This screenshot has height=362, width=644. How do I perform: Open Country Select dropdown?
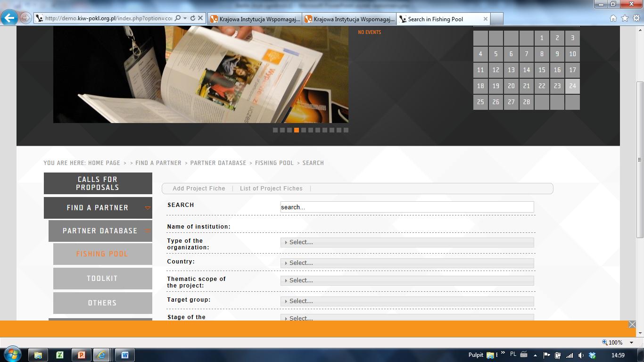pyautogui.click(x=407, y=263)
